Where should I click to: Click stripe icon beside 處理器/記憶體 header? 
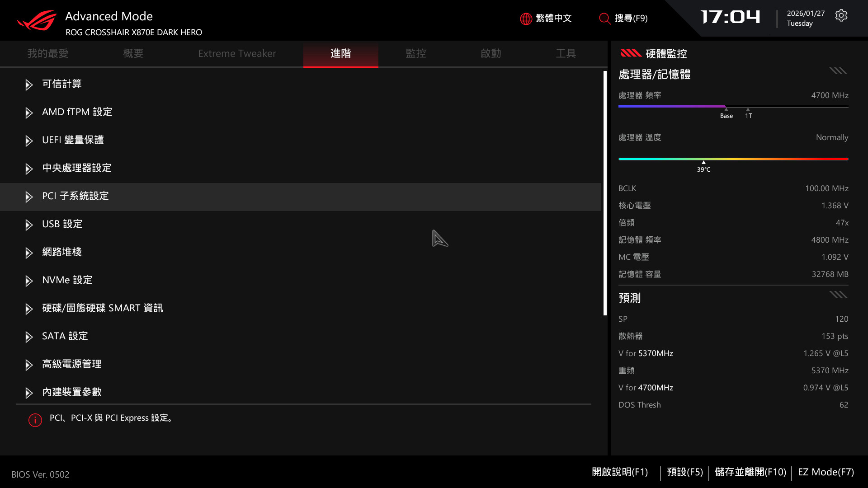click(x=838, y=71)
